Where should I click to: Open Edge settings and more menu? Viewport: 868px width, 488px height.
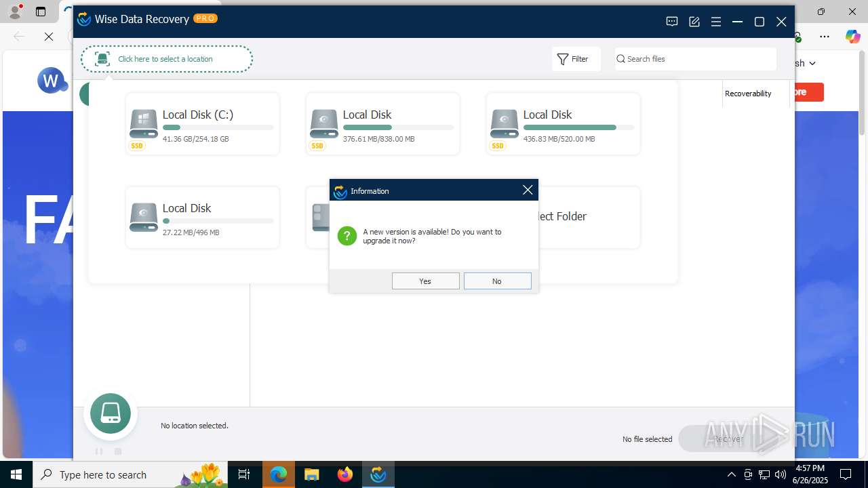pos(825,37)
